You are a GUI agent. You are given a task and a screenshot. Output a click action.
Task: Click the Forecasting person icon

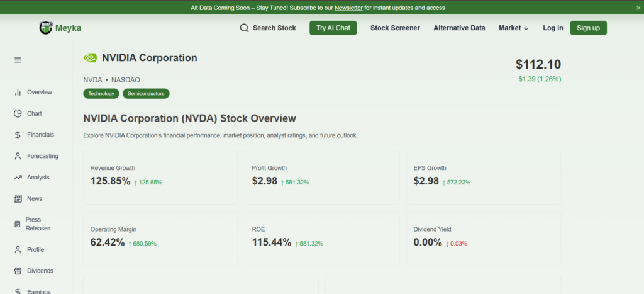pyautogui.click(x=18, y=156)
